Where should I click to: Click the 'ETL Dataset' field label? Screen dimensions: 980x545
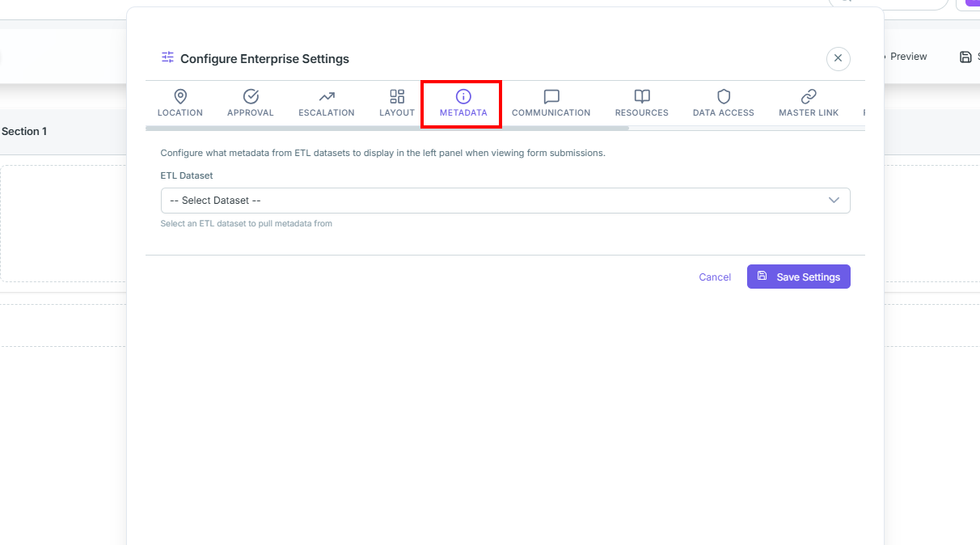coord(187,175)
